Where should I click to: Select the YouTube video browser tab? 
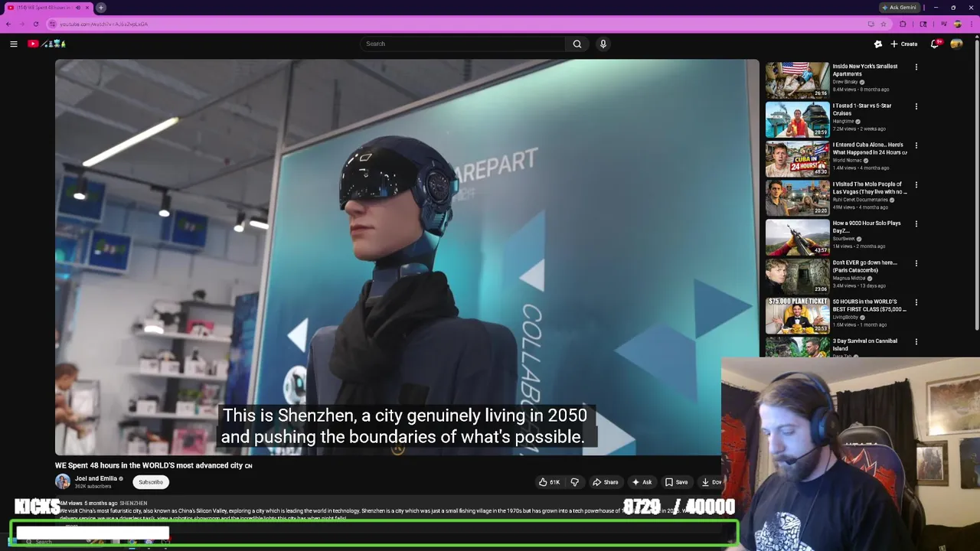(x=44, y=8)
